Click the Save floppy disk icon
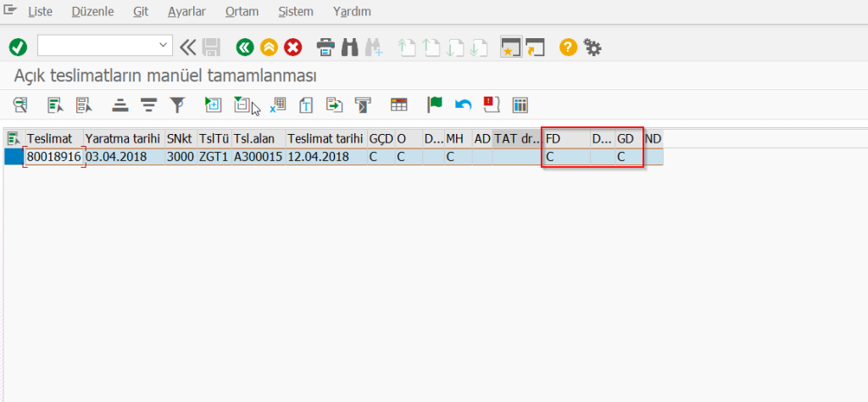The image size is (868, 402). pos(211,47)
